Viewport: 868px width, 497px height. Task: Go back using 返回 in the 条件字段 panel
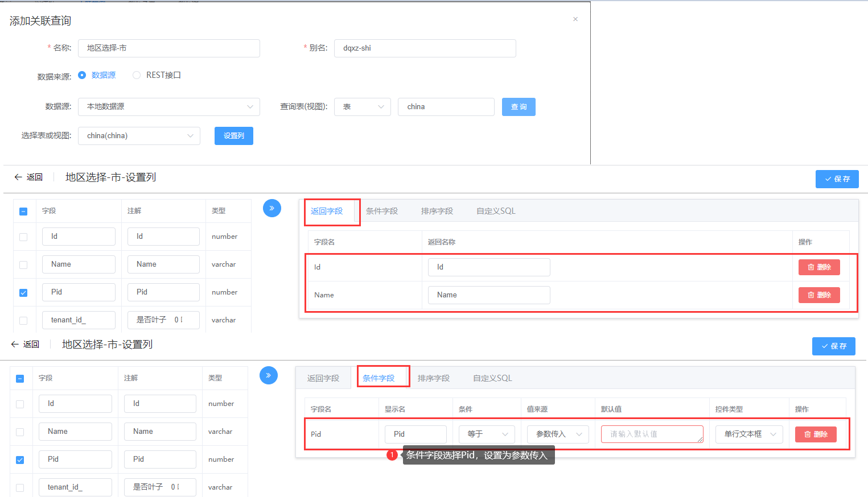pos(25,344)
